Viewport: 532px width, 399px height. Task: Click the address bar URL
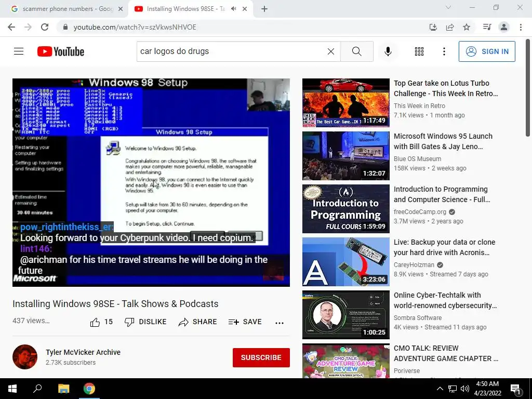(135, 27)
